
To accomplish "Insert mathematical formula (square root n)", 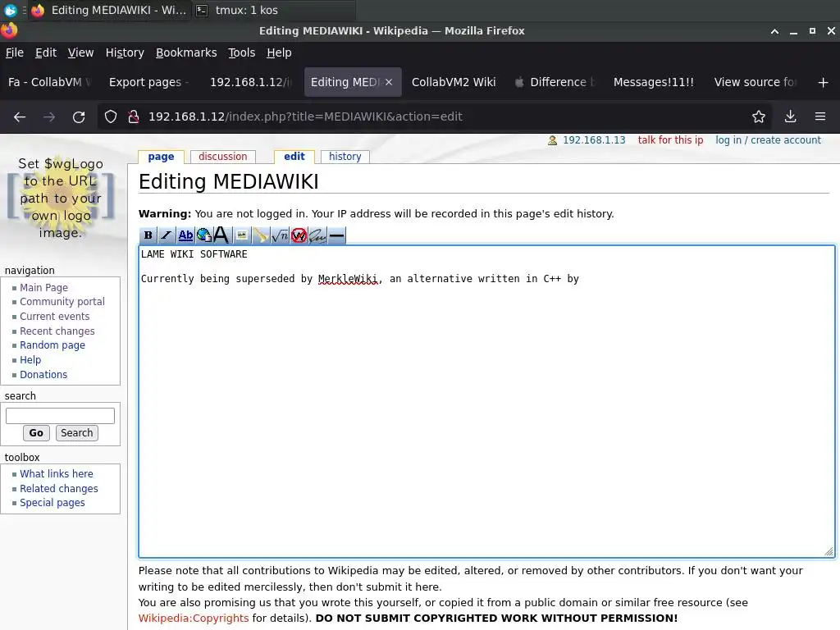I will [280, 235].
